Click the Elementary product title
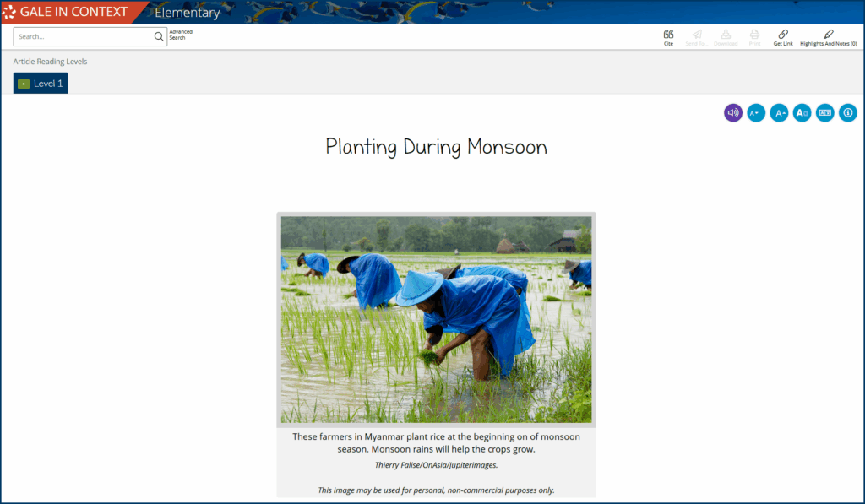Screen dimensions: 865x504 [187, 13]
